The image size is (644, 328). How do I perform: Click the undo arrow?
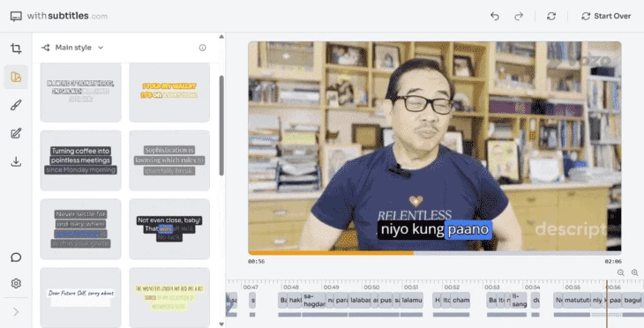(x=495, y=16)
